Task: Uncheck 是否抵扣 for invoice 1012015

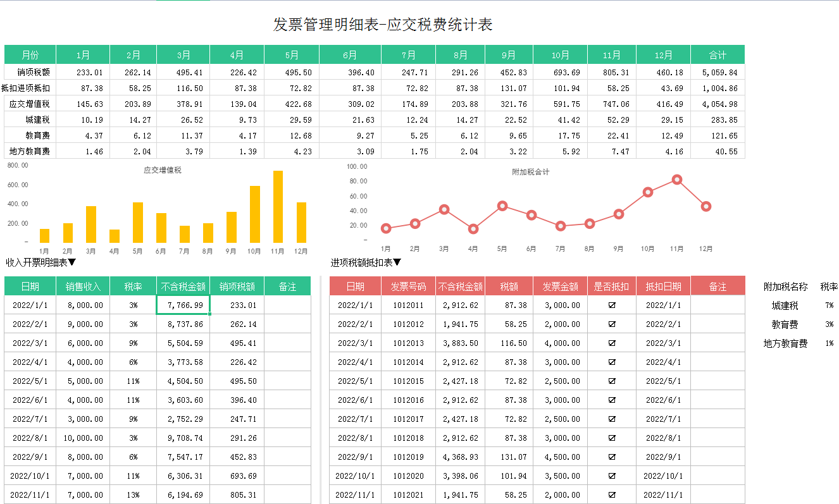Action: click(612, 381)
